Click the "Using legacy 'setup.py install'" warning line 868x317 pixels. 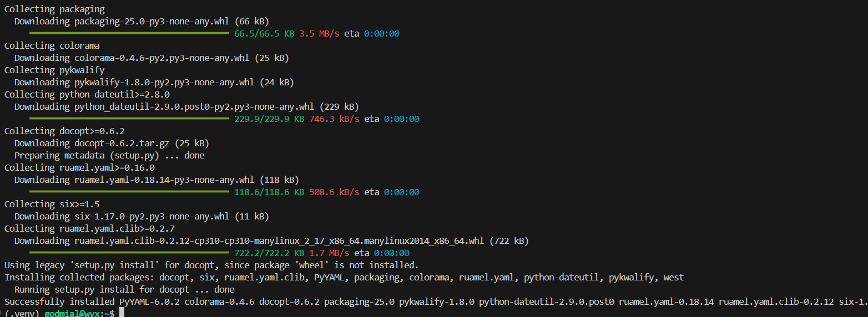click(x=211, y=265)
